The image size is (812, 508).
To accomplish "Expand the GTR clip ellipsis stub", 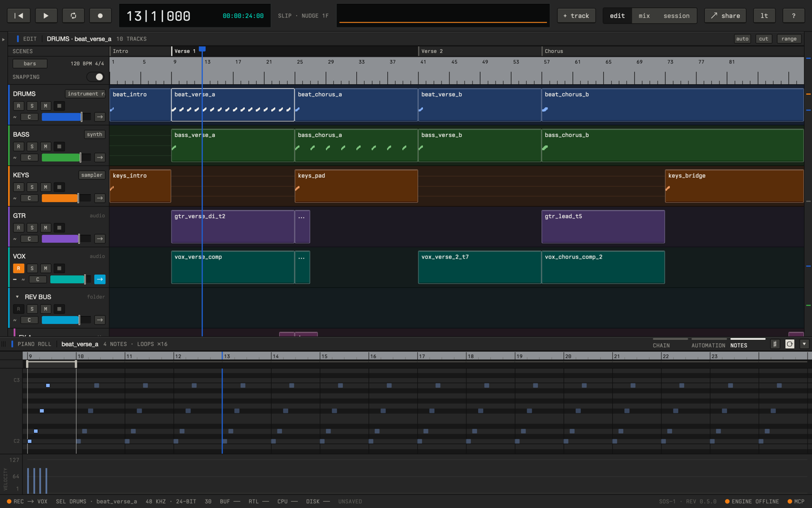I will (x=302, y=227).
